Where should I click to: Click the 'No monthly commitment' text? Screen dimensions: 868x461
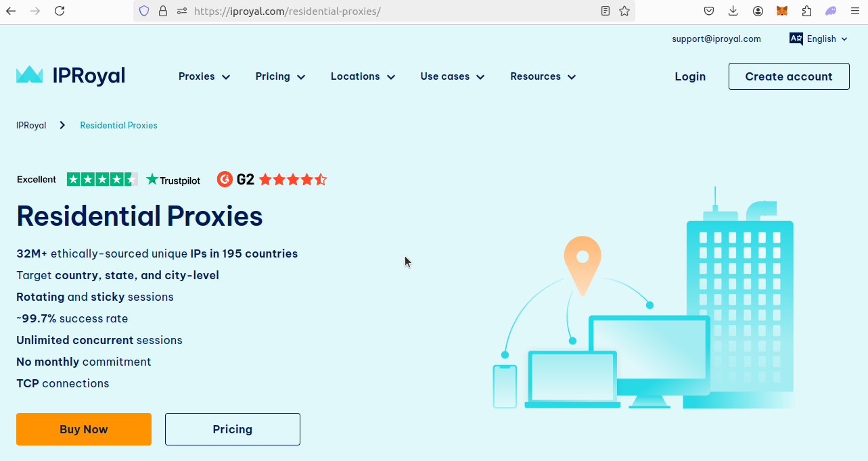coord(84,362)
